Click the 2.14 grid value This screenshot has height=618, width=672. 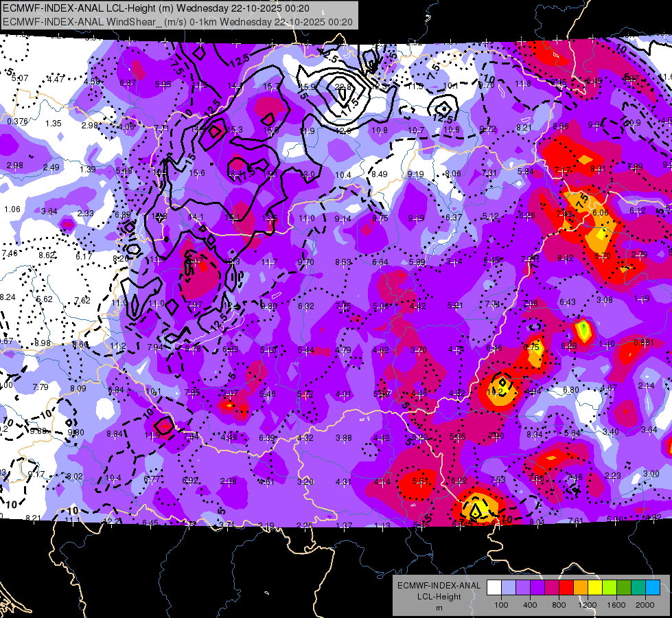point(647,385)
